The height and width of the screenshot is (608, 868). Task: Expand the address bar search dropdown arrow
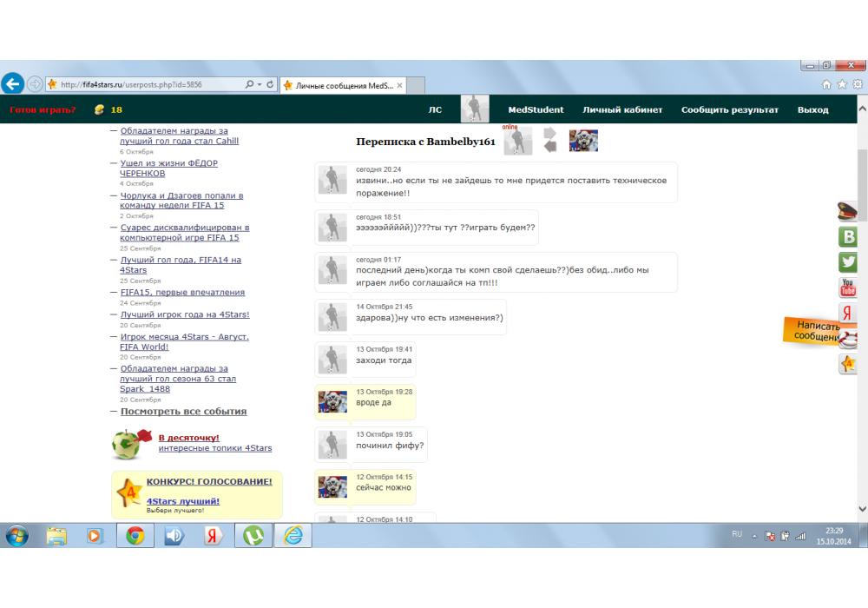point(260,85)
